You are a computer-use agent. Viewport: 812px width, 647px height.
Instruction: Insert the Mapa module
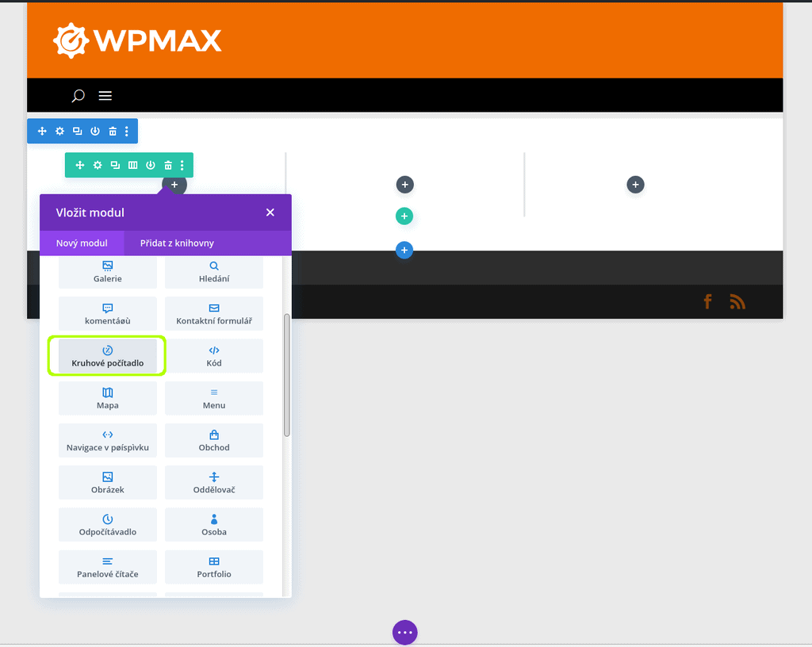tap(108, 398)
